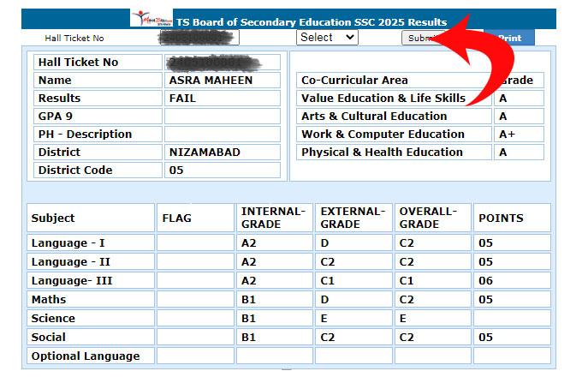The image size is (588, 383).
Task: Click the Language - I subject cell
Action: click(91, 243)
